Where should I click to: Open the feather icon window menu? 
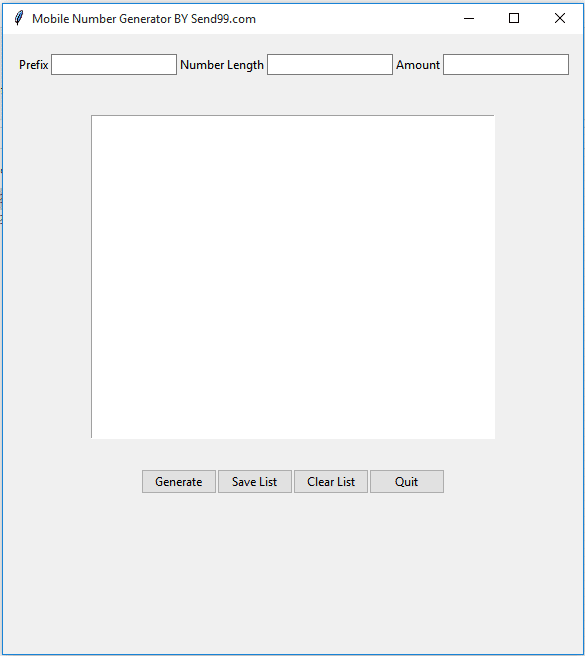pos(18,18)
